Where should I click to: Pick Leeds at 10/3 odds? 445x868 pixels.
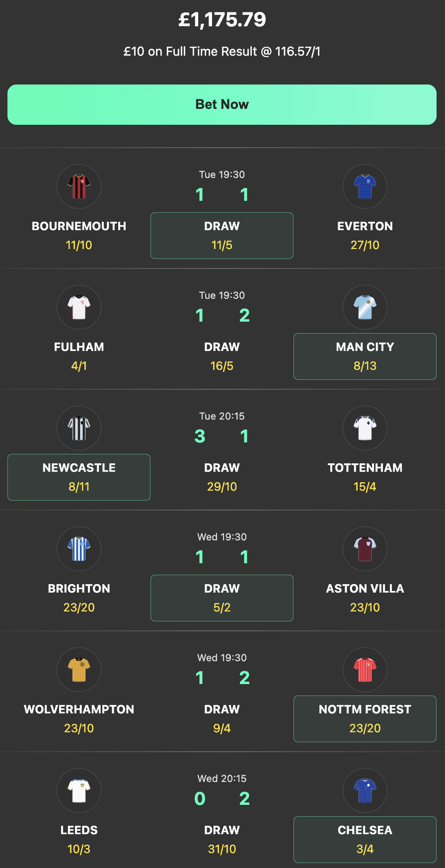tap(79, 839)
